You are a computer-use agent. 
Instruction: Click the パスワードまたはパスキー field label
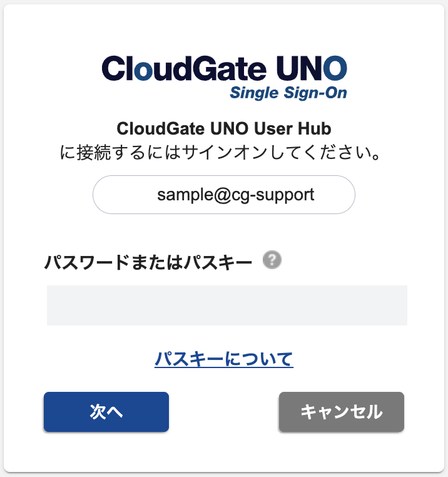(148, 262)
